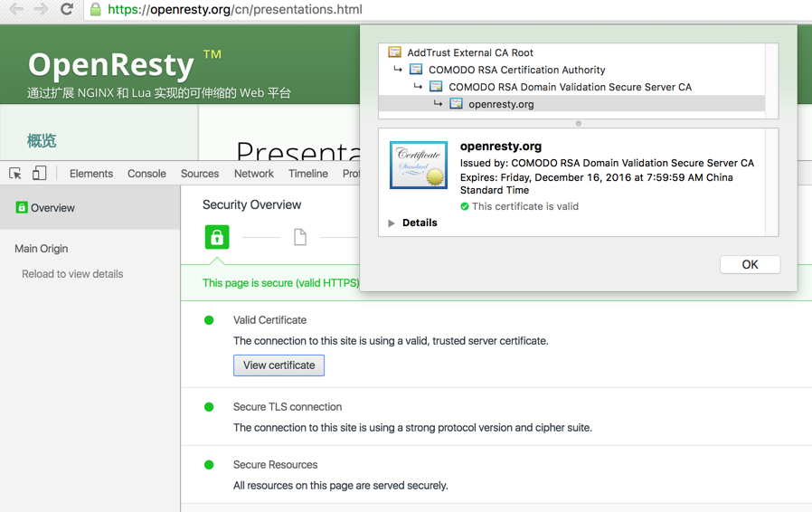Image resolution: width=812 pixels, height=512 pixels.
Task: Click the page document icon in security overview
Action: click(x=300, y=237)
